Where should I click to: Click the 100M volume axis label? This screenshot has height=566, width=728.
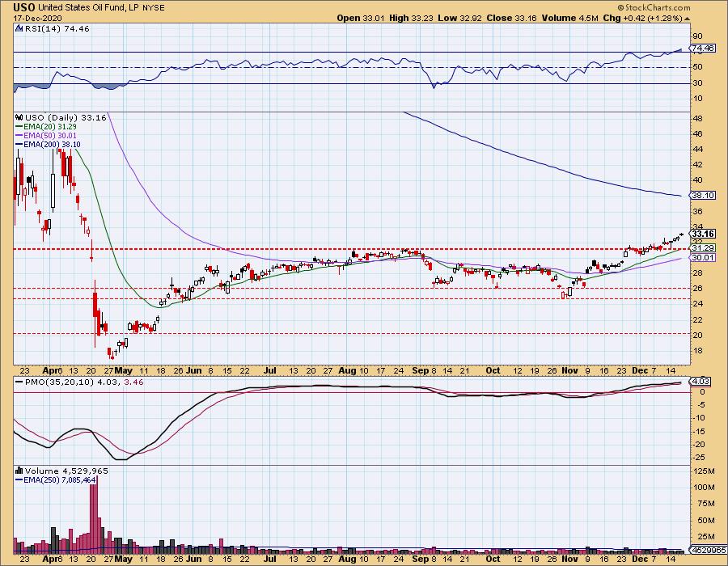(705, 487)
